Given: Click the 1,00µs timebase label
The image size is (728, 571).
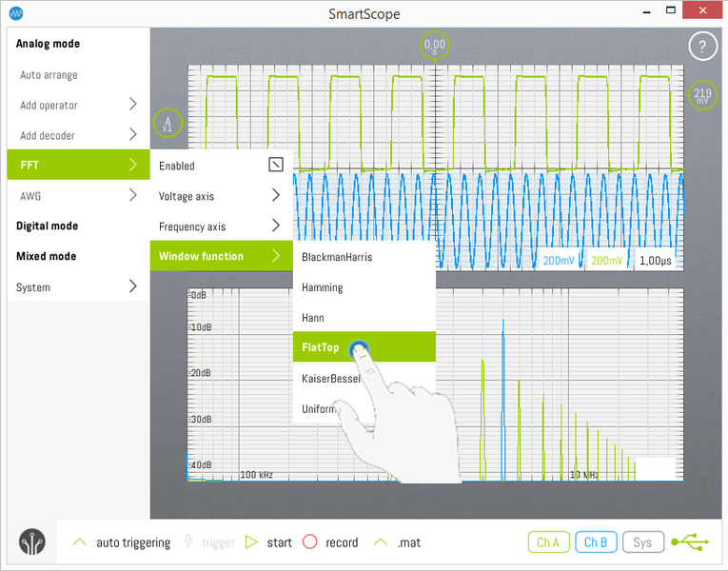Looking at the screenshot, I should point(654,260).
